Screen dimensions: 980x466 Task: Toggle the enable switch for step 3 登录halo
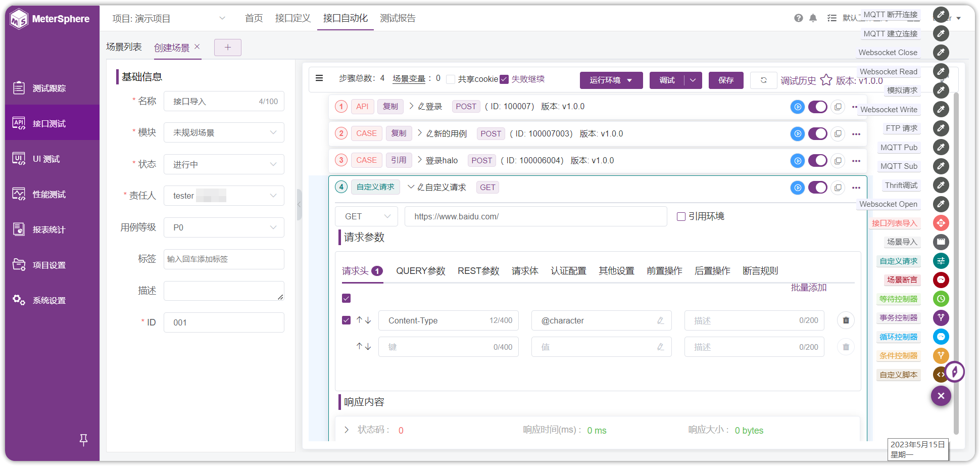click(x=817, y=161)
